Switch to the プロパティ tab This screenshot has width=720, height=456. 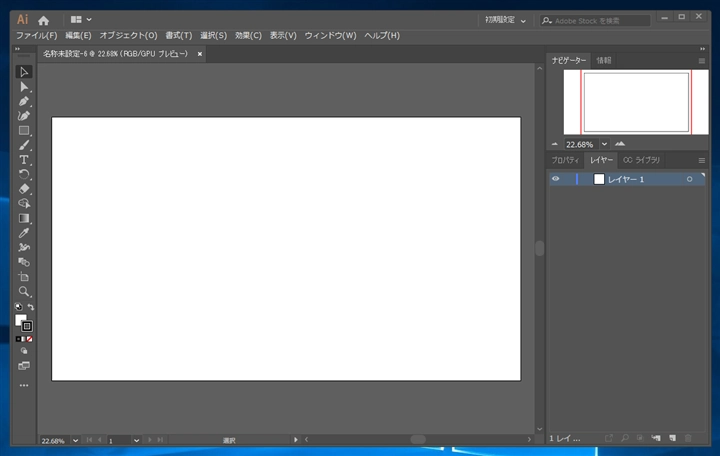pos(565,160)
